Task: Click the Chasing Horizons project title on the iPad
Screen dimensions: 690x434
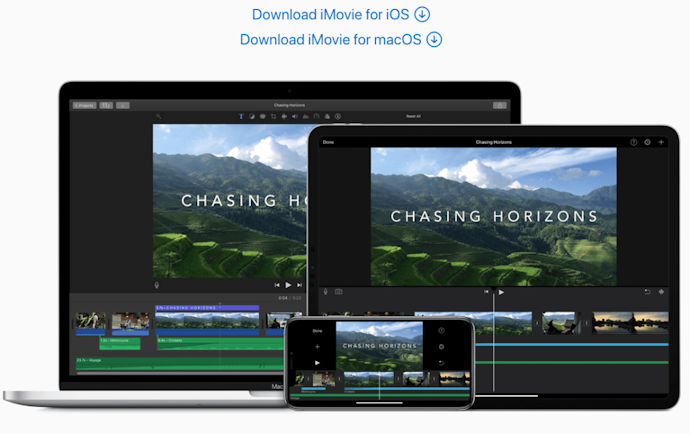Action: 494,142
